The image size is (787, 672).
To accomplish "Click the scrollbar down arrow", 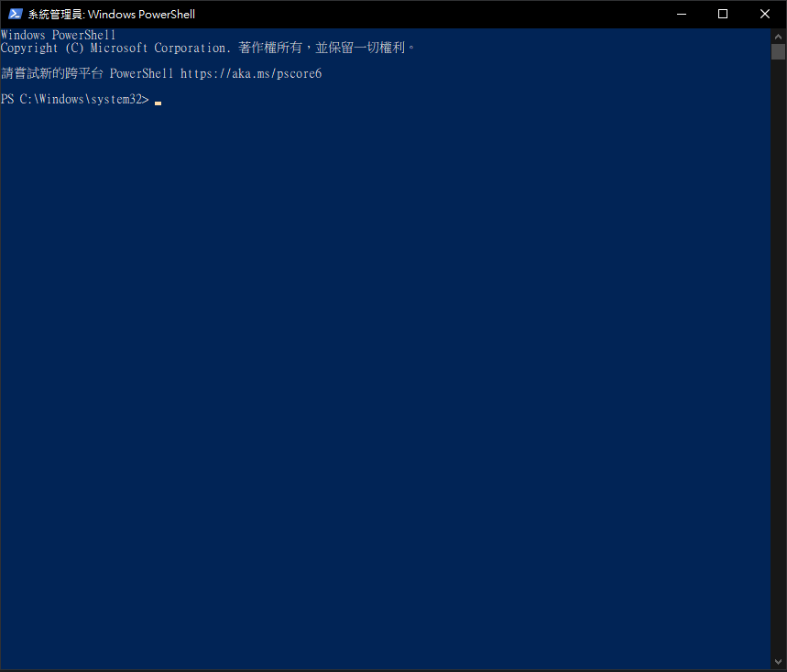I will click(x=778, y=662).
